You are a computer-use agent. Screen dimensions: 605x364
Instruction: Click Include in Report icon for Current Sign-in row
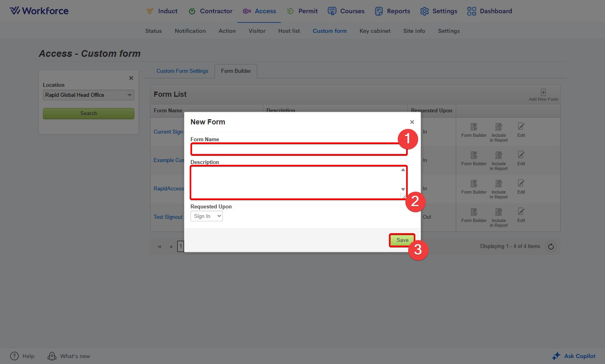click(x=499, y=127)
